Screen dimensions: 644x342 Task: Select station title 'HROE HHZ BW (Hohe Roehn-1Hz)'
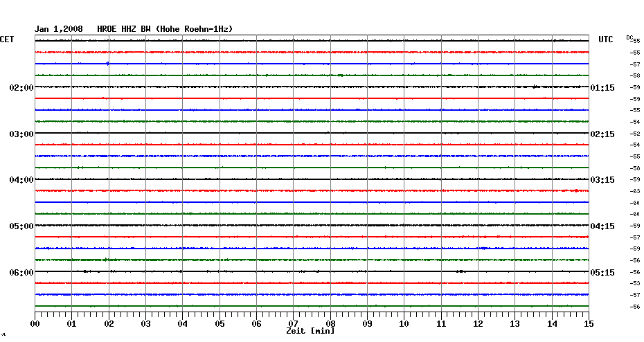(165, 29)
